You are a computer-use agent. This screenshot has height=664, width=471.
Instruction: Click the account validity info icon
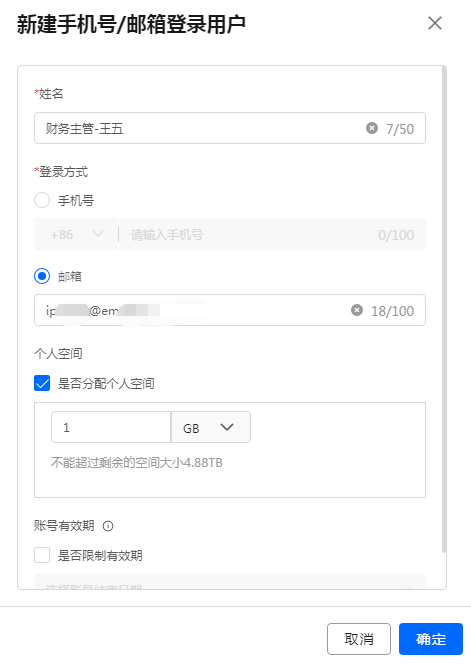[x=108, y=526]
